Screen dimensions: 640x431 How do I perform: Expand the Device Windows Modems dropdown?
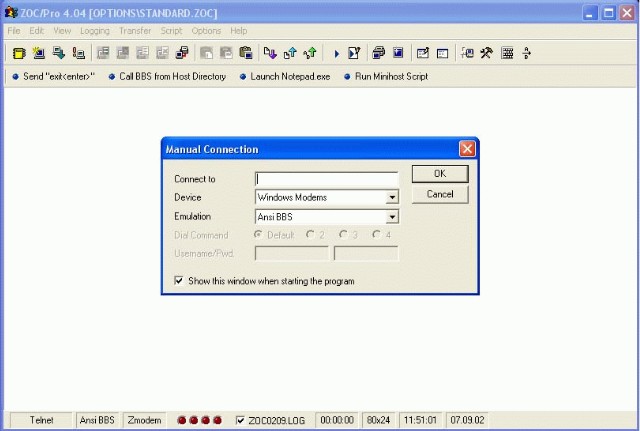pyautogui.click(x=392, y=198)
